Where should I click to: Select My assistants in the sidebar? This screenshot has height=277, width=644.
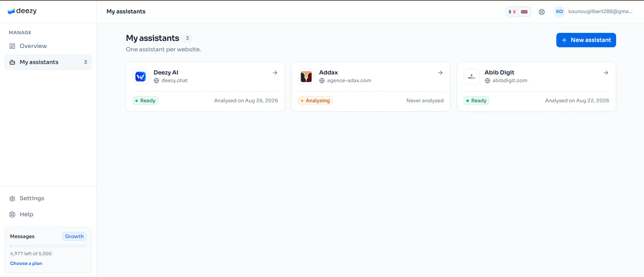48,62
